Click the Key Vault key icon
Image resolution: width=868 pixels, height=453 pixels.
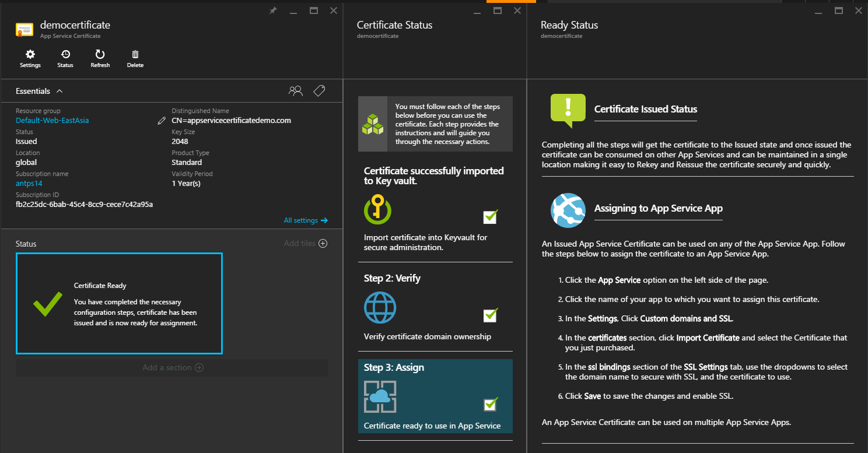point(377,209)
